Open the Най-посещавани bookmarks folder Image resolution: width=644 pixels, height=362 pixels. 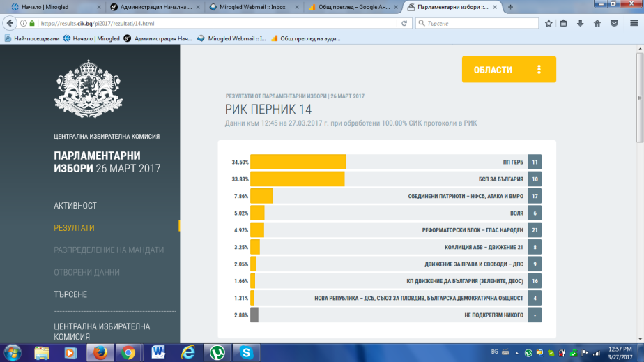[x=36, y=38]
